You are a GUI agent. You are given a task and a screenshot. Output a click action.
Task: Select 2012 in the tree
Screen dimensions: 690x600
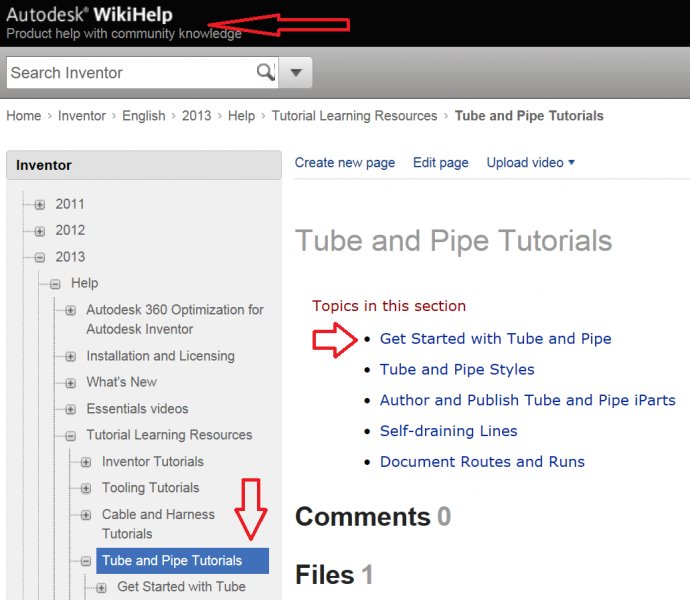pos(70,230)
